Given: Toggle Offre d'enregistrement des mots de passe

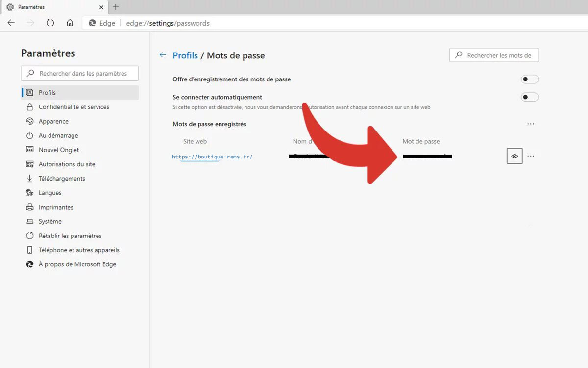Looking at the screenshot, I should 529,79.
